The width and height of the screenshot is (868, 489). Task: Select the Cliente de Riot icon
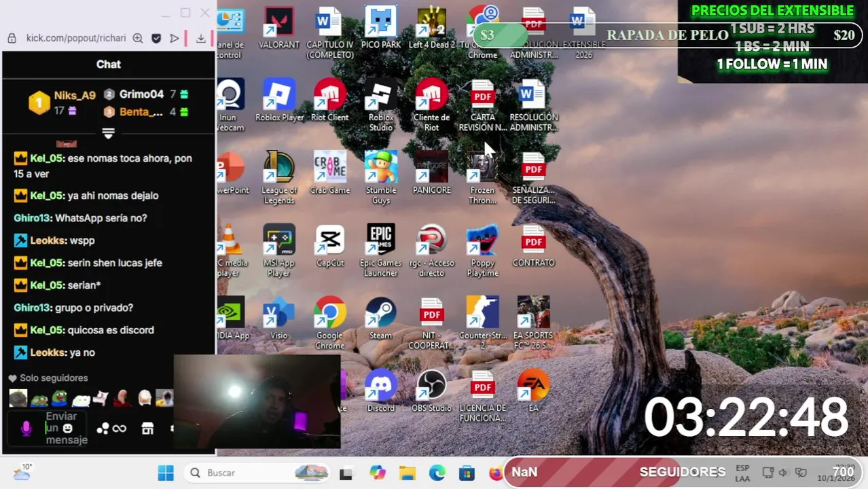tap(431, 106)
